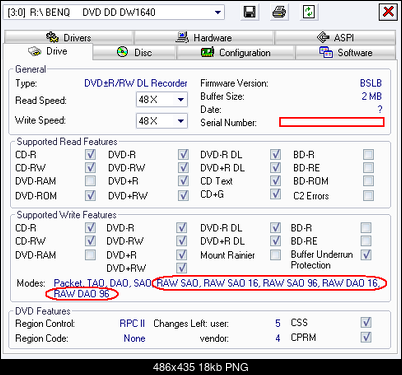The width and height of the screenshot is (402, 375).
Task: Toggle DVD+R read feature checkbox
Action: [x=183, y=181]
